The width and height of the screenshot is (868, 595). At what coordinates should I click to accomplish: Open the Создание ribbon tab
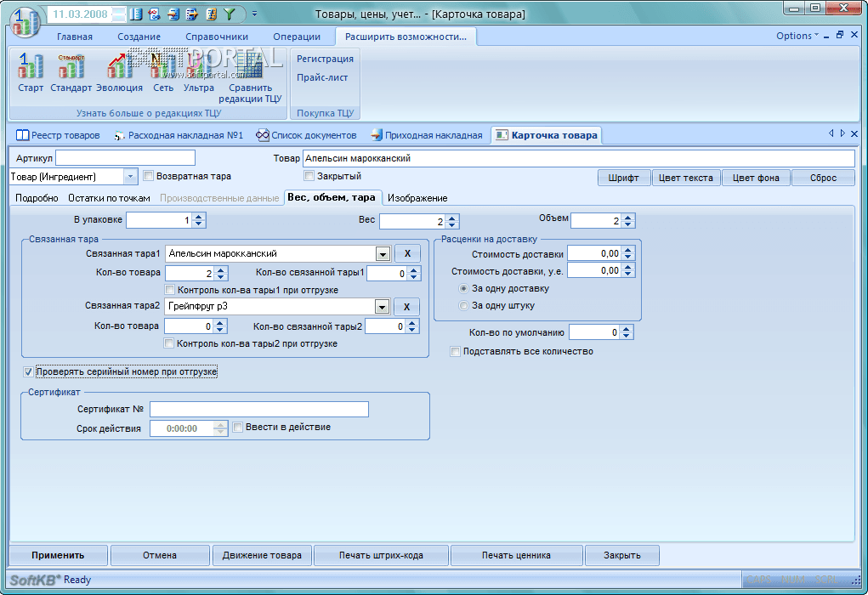[139, 37]
